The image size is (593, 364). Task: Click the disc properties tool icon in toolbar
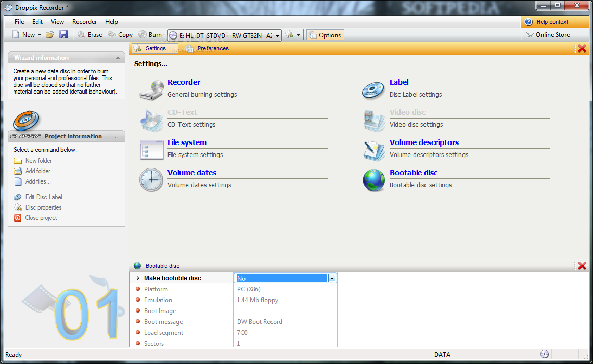pyautogui.click(x=289, y=35)
